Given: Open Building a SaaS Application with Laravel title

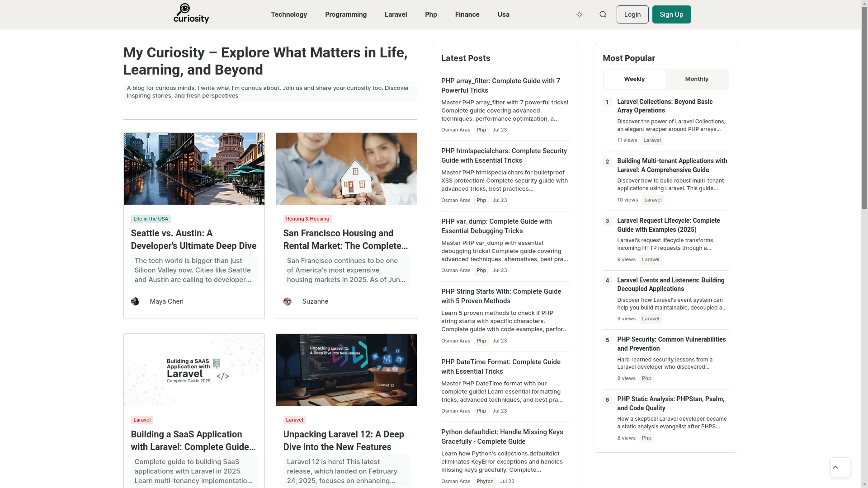Looking at the screenshot, I should point(193,441).
